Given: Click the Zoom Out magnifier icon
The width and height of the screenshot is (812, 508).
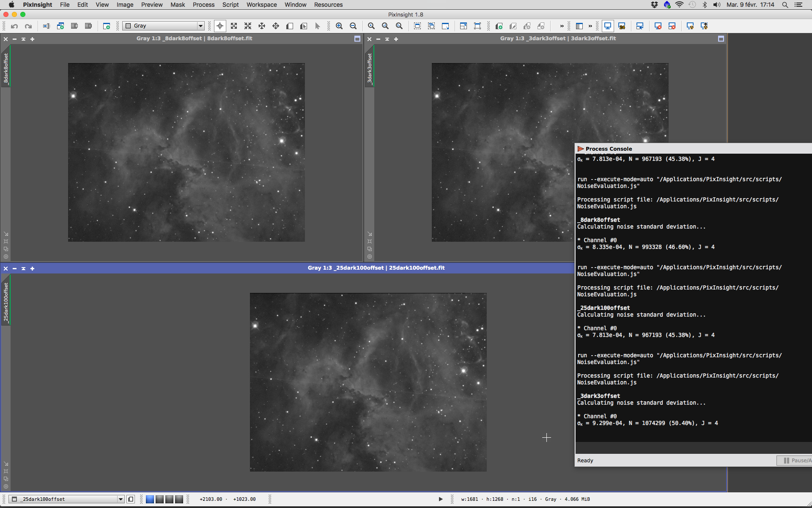Looking at the screenshot, I should pos(353,26).
